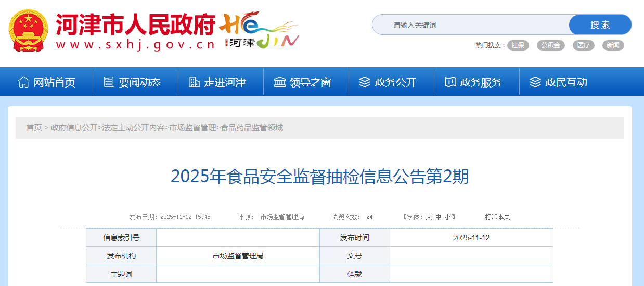The height and width of the screenshot is (286, 644).
Task: Click the institution icon beside 领导之窗
Action: click(280, 82)
